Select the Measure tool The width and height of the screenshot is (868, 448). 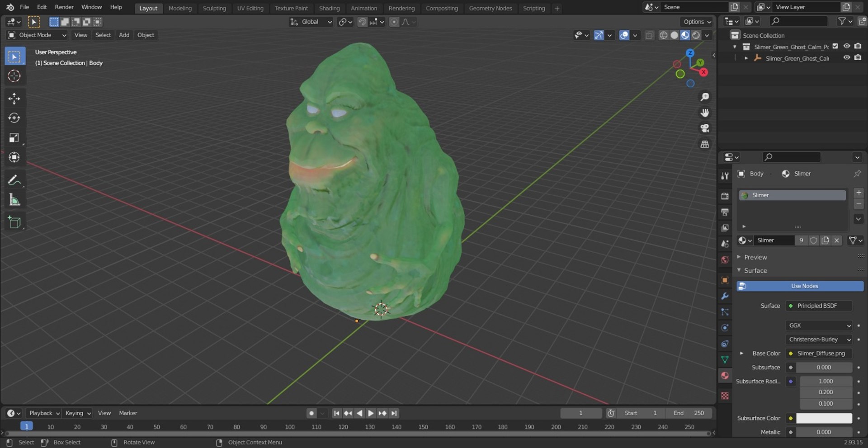tap(14, 199)
